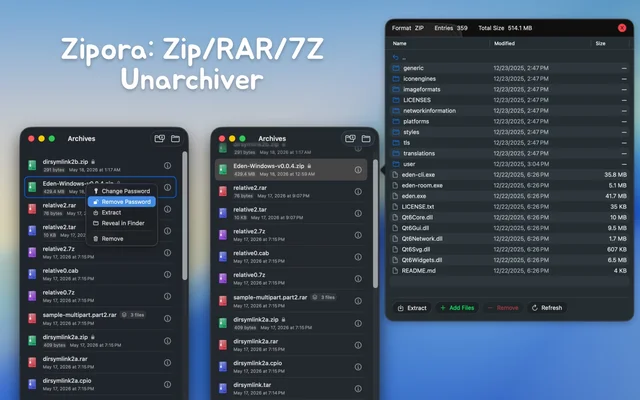Select README.md file row

[x=509, y=271]
